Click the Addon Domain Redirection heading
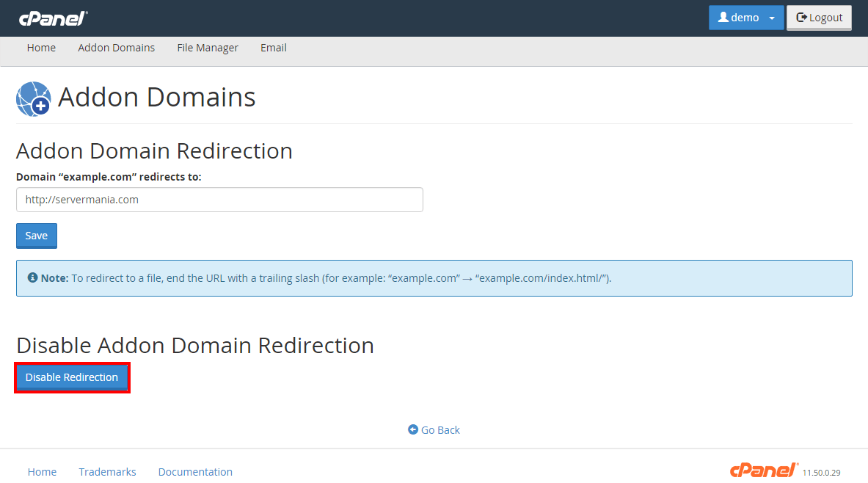Image resolution: width=868 pixels, height=483 pixels. (x=154, y=150)
